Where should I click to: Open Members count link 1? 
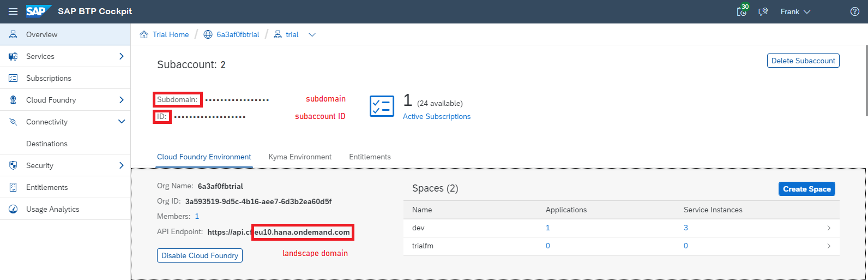tap(197, 216)
